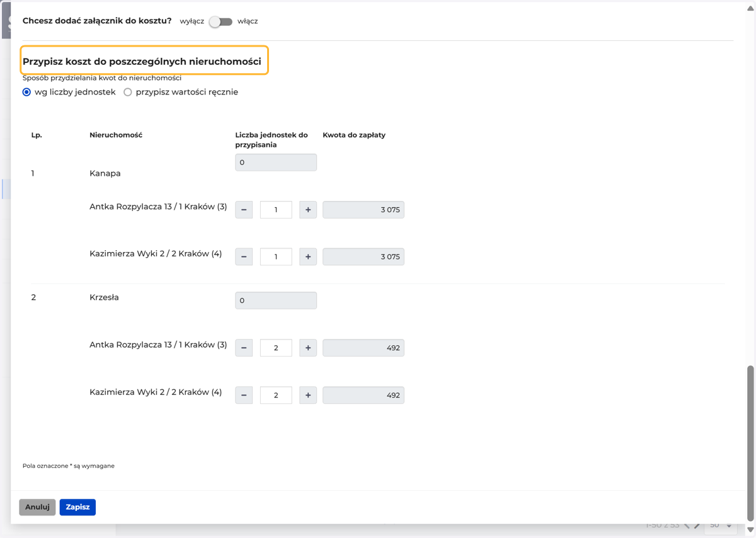Screen dimensions: 756x538
Task: Click the 'Nieruchomość' column header
Action: pos(116,135)
